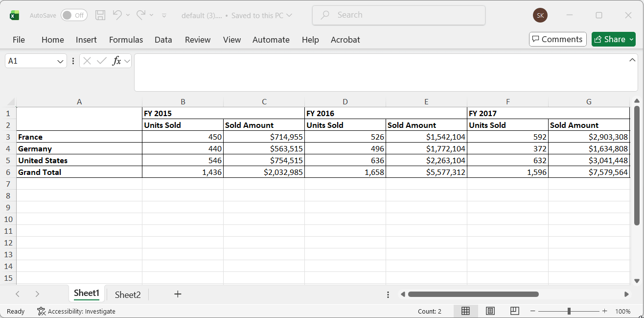Click the Save icon
This screenshot has height=318, width=644.
[x=100, y=15]
